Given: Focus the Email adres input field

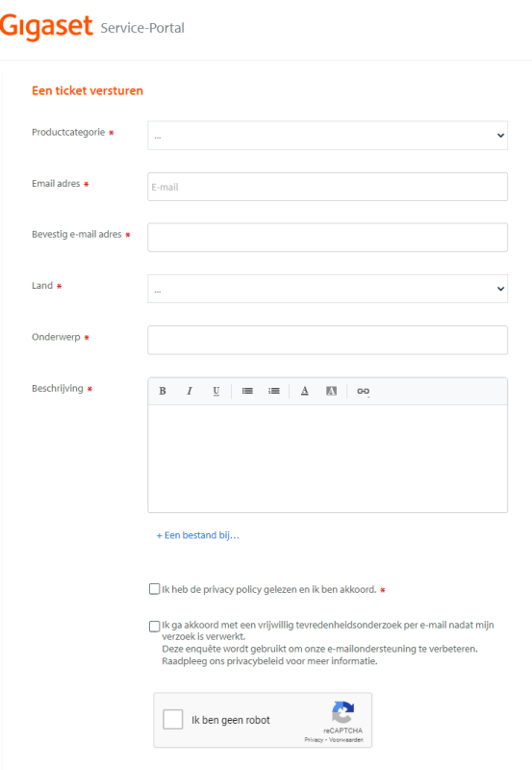Looking at the screenshot, I should pos(327,187).
